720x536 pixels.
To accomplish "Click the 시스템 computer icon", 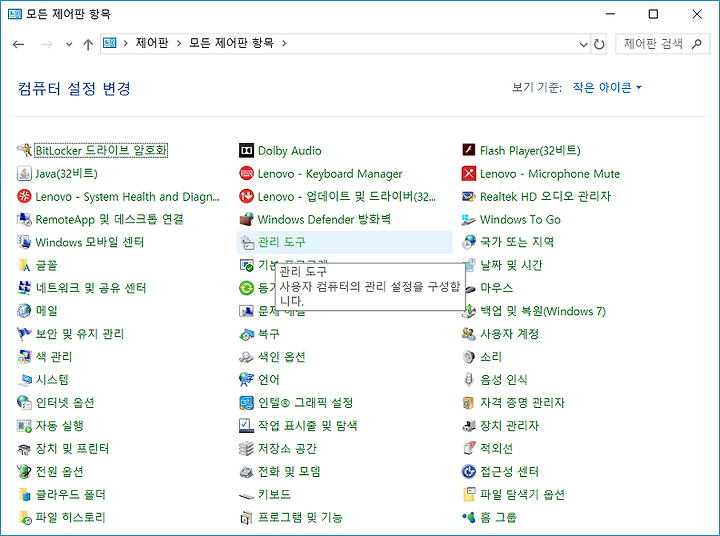I will pyautogui.click(x=24, y=380).
